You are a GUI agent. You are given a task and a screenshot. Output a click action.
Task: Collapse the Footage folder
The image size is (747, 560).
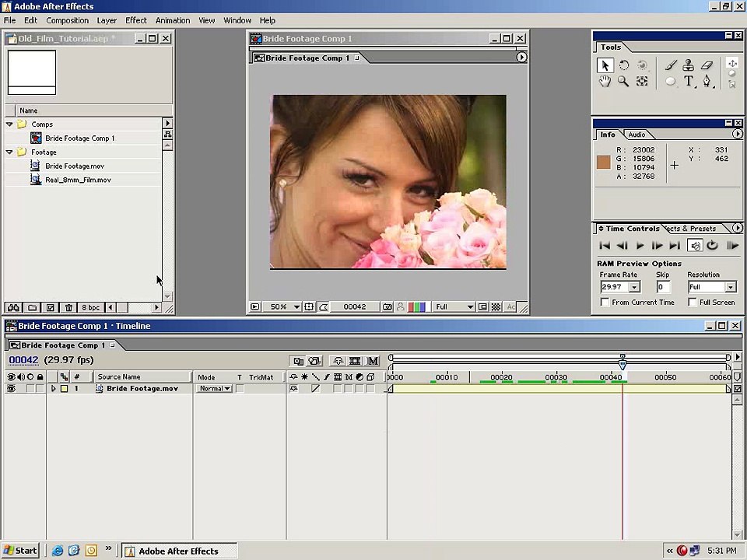[9, 152]
